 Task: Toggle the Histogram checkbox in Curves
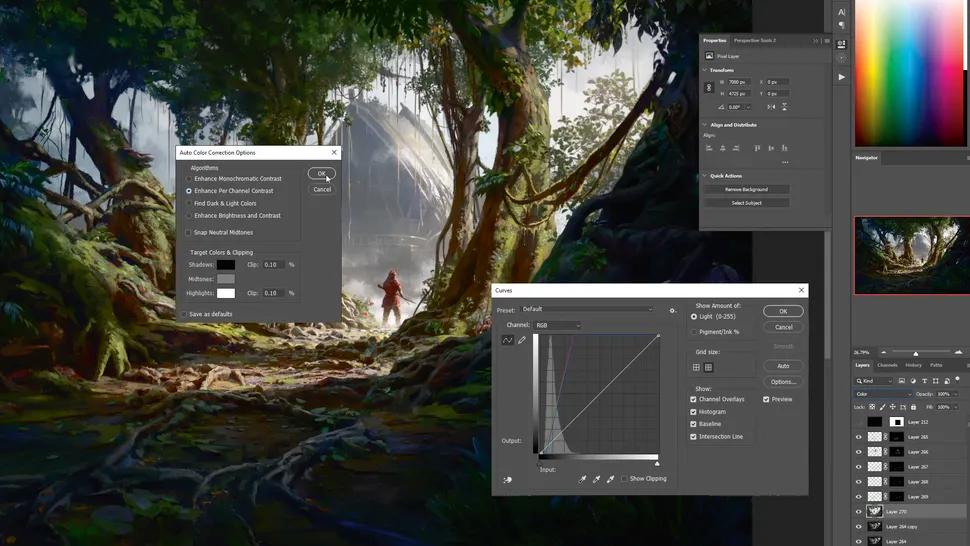coord(693,412)
